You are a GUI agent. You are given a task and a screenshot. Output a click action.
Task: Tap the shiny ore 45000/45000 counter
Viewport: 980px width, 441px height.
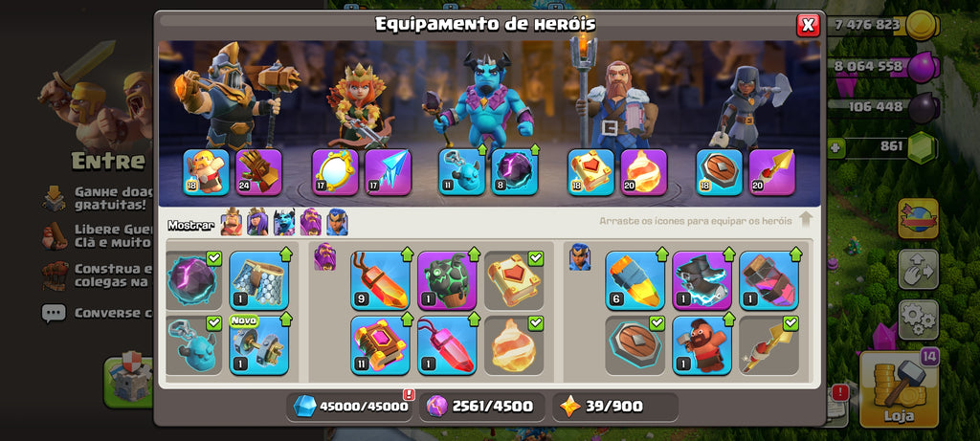(x=352, y=407)
